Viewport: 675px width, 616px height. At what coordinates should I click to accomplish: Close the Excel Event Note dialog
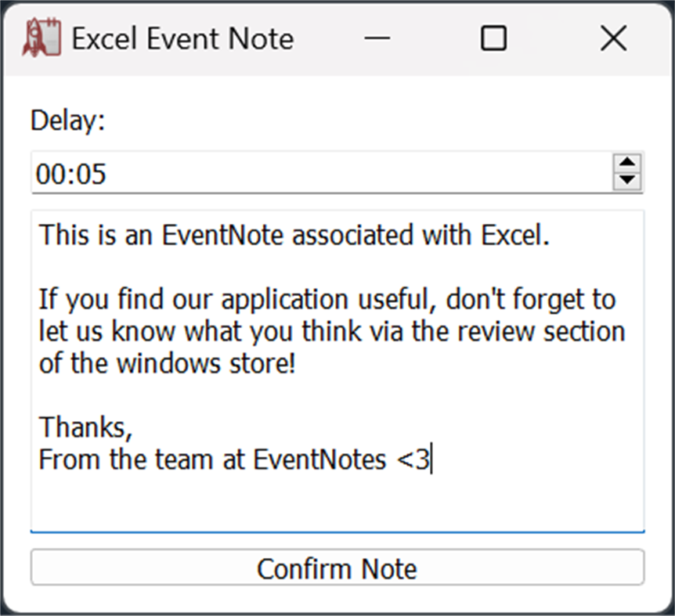[x=614, y=38]
